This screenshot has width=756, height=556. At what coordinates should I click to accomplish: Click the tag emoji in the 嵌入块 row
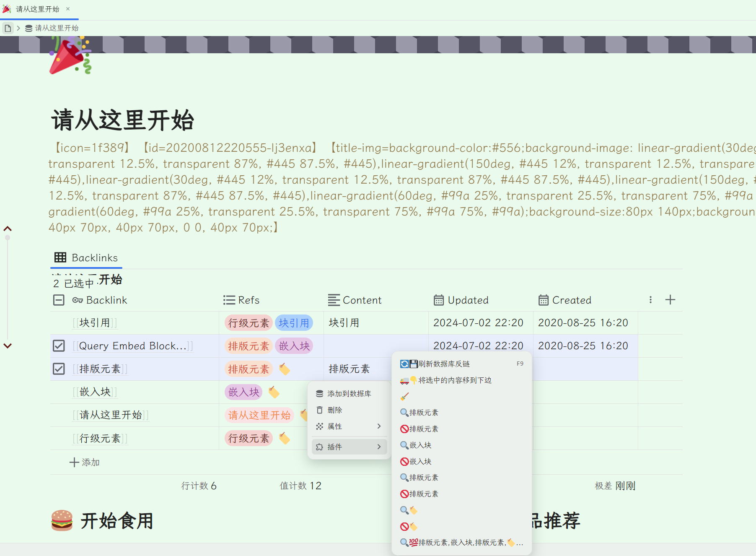click(274, 392)
